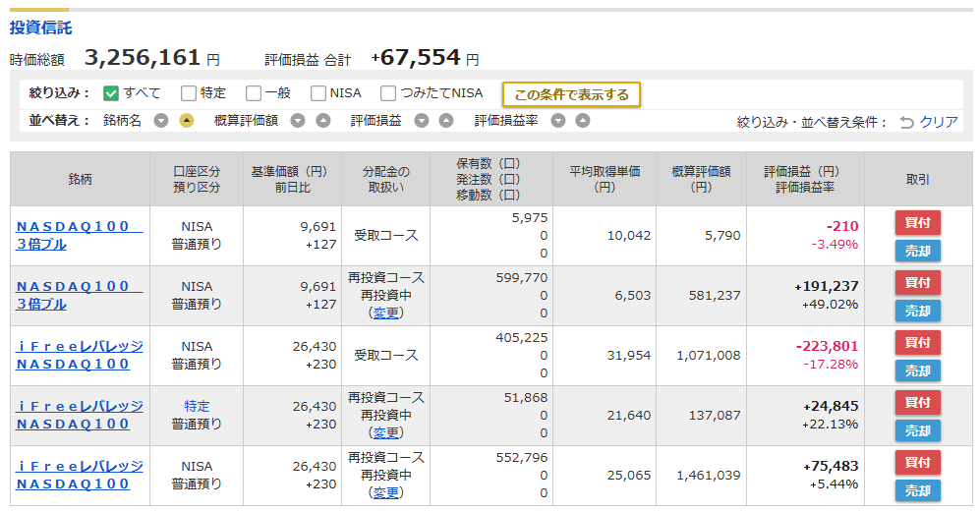The width and height of the screenshot is (980, 512).
Task: Open iFreeレバレッジ NASDAQ100 with -223,801 loss
Action: [x=79, y=355]
